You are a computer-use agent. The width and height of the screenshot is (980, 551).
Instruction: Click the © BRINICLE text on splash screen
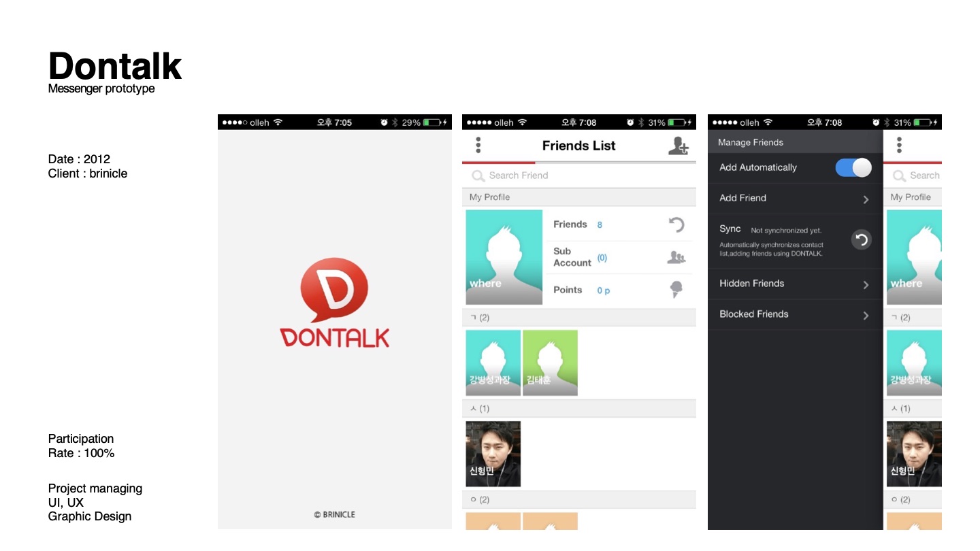tap(335, 514)
